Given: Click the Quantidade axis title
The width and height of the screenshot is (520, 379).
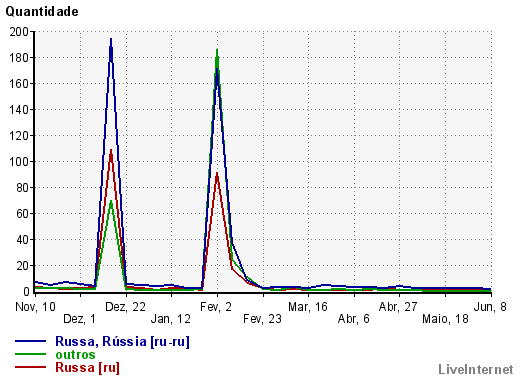Looking at the screenshot, I should coord(42,12).
